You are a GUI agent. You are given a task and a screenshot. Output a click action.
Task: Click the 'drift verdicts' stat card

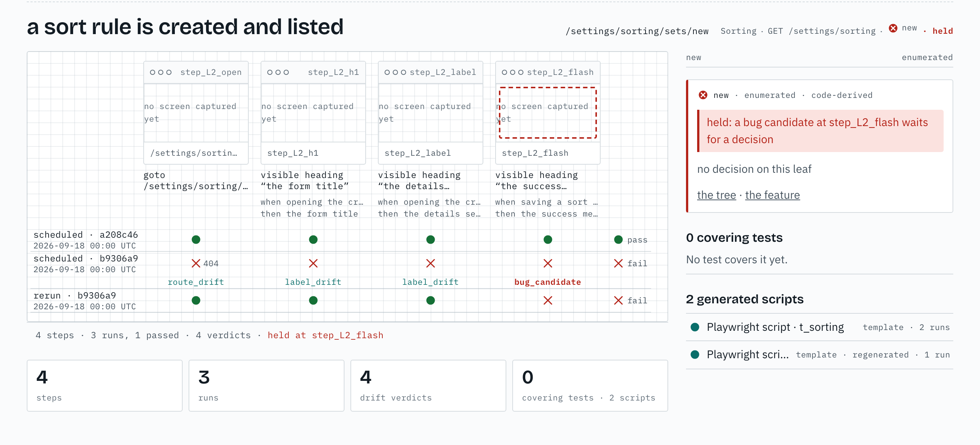tap(428, 386)
